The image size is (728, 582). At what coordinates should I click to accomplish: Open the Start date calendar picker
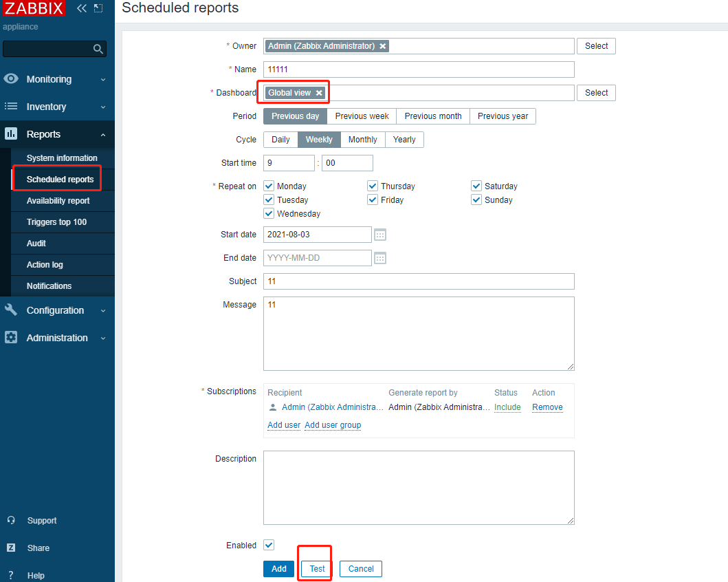tap(380, 235)
